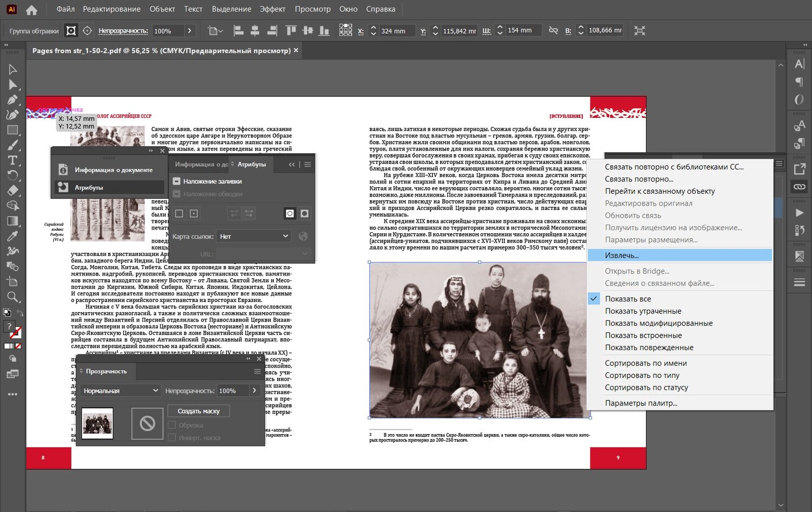Click "Атрибуты" in the collapsed panel list
Viewport: 812px width, 512px height.
pos(89,188)
